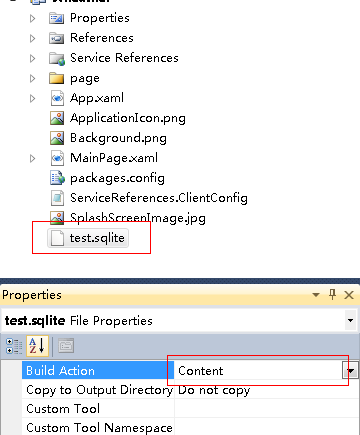Expand the Properties tree node
The width and height of the screenshot is (360, 435).
[32, 18]
